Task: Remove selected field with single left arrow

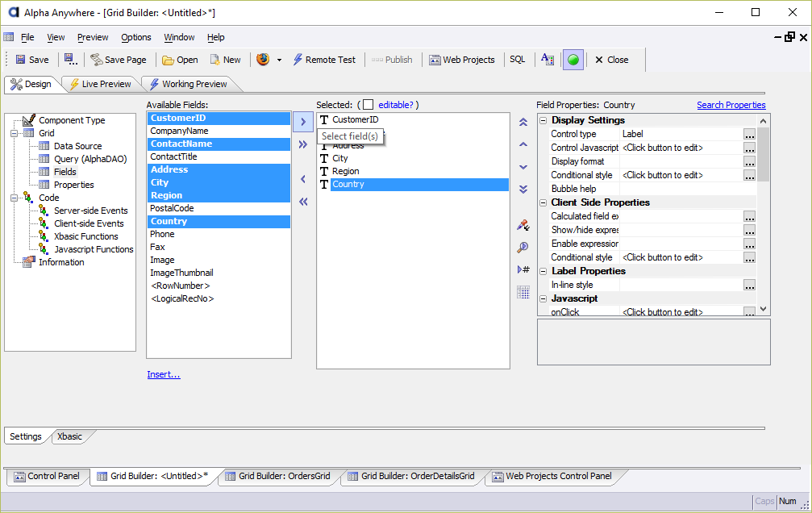Action: [303, 179]
